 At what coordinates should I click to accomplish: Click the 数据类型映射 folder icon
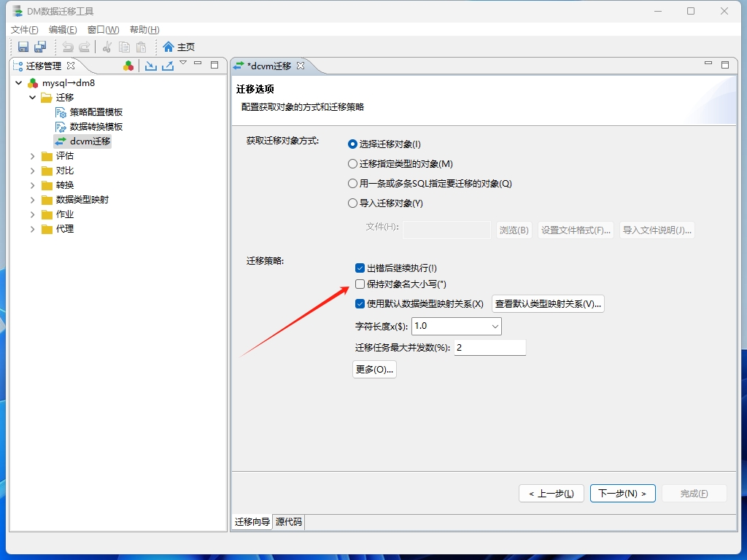[x=47, y=200]
